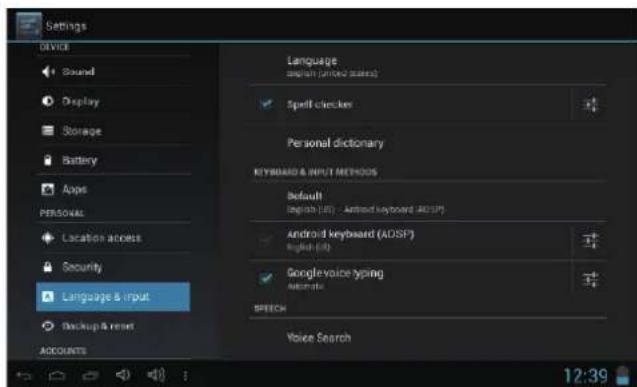Select Backup & reset in the list
637x387 pixels.
pos(113,326)
